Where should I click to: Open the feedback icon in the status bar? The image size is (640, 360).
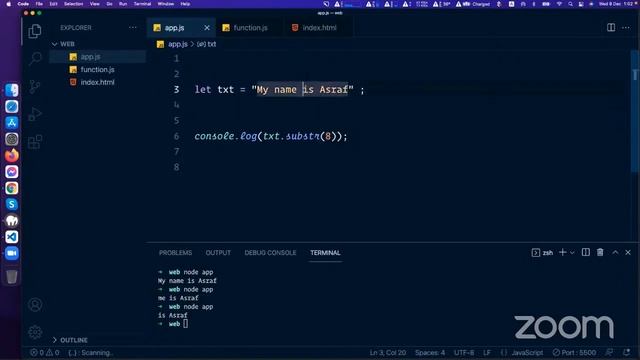coord(609,352)
